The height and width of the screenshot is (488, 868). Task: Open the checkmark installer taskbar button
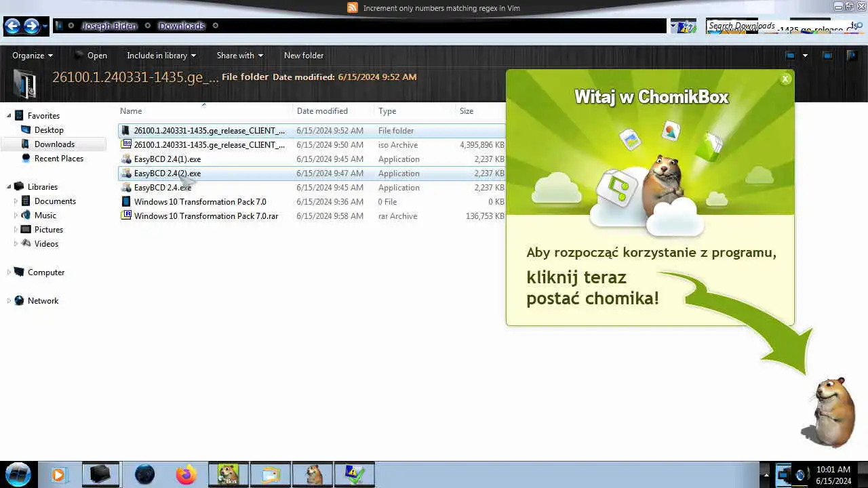pos(355,474)
